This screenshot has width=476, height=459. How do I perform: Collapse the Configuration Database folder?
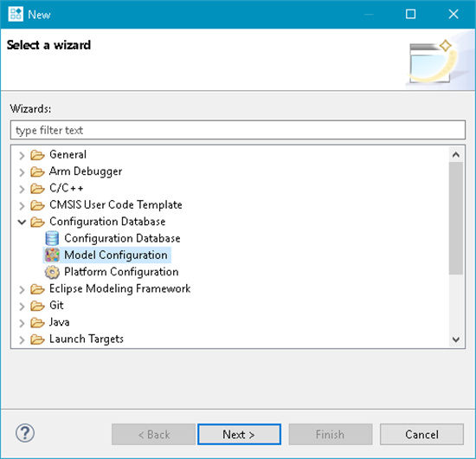pyautogui.click(x=22, y=222)
